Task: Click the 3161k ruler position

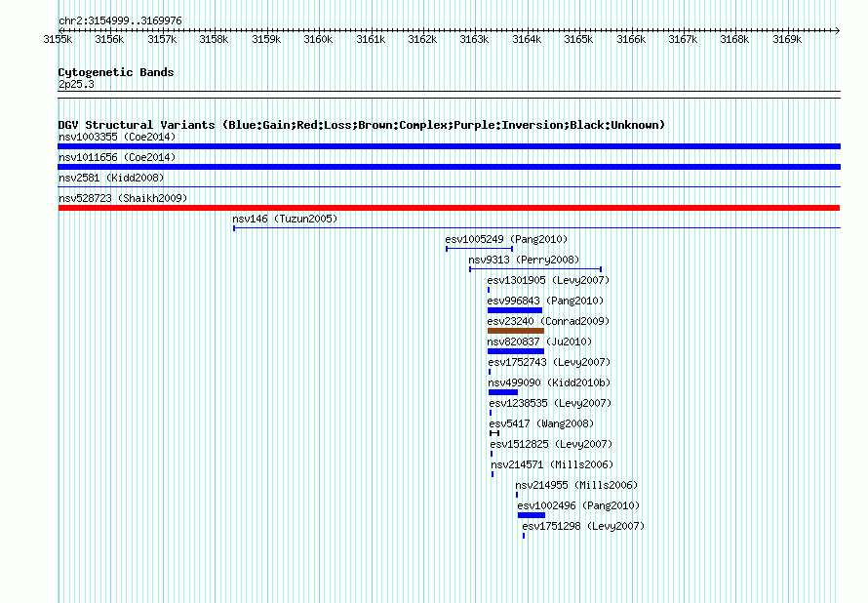Action: click(x=371, y=39)
